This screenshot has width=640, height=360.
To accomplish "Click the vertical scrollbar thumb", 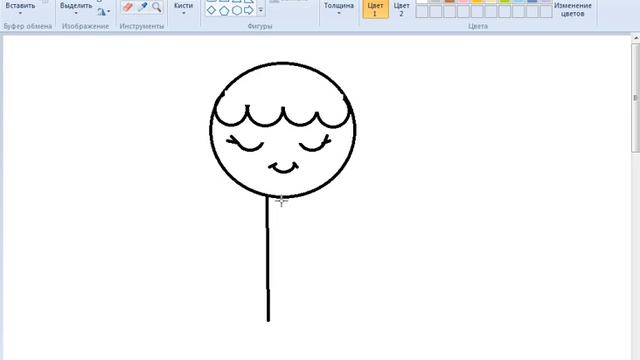I will 636,98.
